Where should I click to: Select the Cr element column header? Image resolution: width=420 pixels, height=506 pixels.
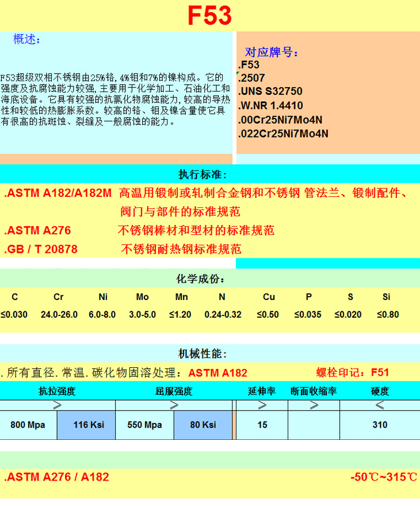[58, 297]
